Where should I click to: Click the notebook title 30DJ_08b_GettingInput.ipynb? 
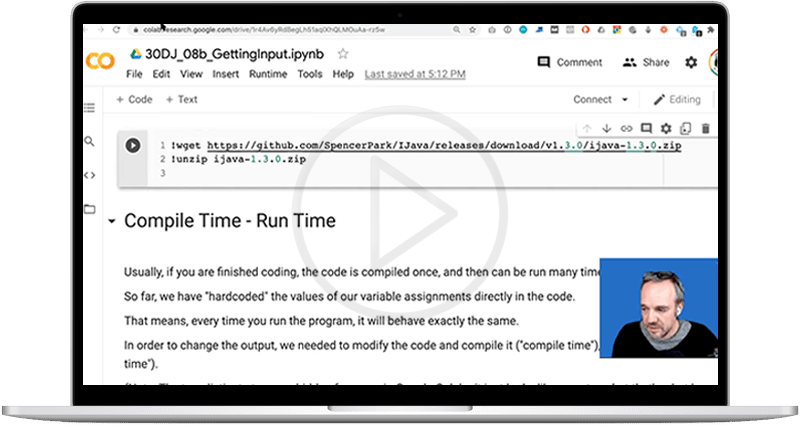click(x=234, y=54)
